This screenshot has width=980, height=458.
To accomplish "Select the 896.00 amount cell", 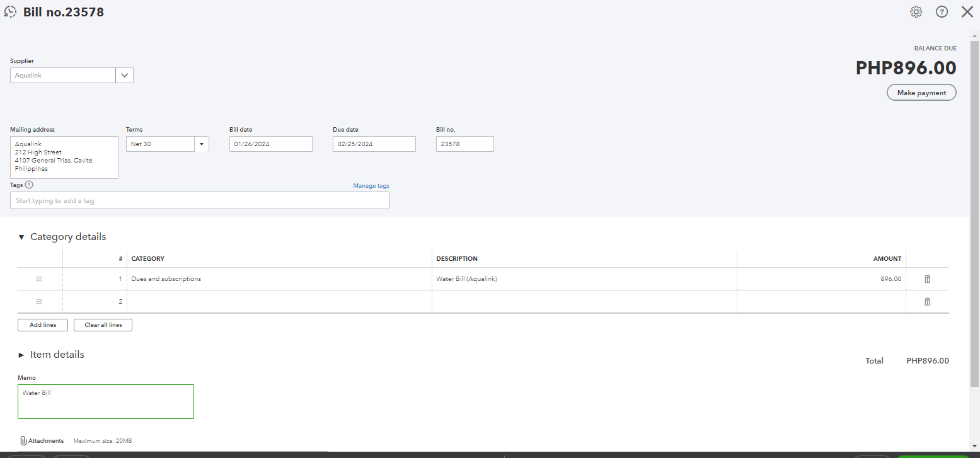I will click(821, 278).
